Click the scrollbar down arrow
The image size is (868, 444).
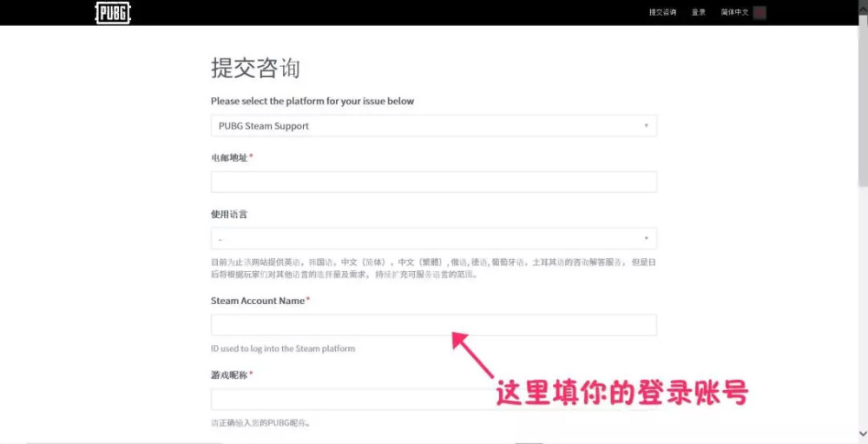tap(863, 433)
